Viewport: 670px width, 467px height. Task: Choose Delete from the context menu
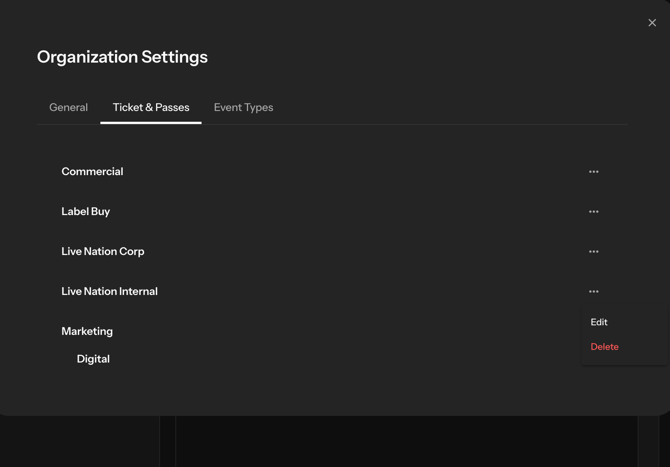(604, 347)
